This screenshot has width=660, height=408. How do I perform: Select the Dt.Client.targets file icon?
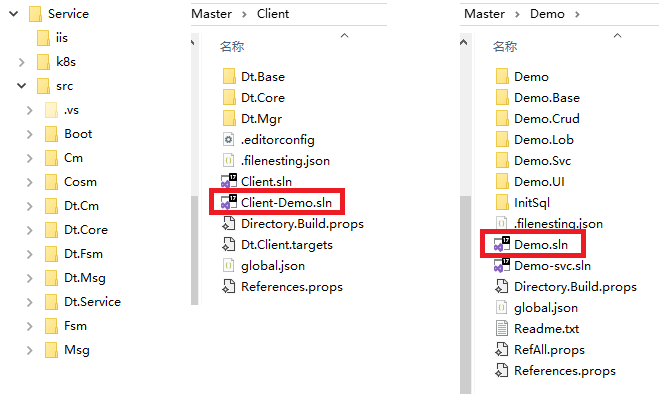(227, 244)
